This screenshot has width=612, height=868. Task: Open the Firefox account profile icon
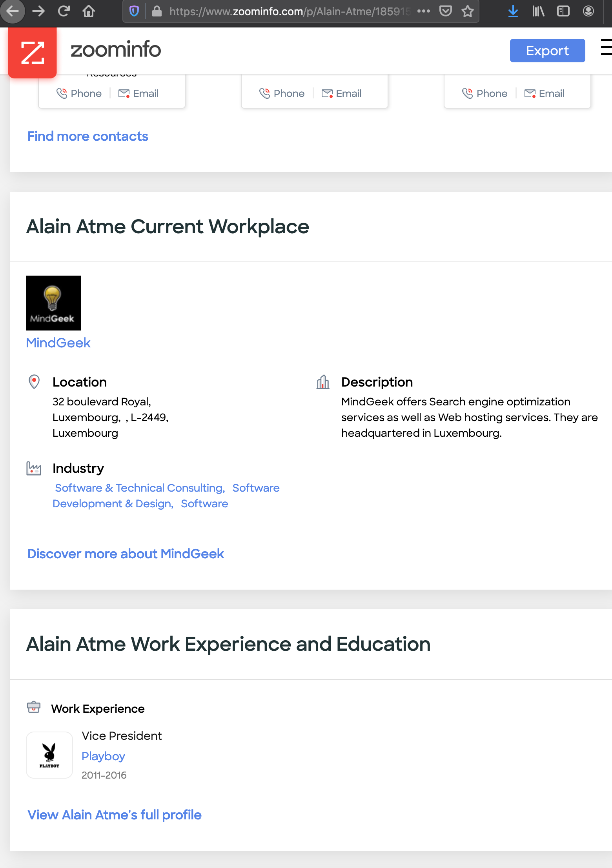coord(588,11)
